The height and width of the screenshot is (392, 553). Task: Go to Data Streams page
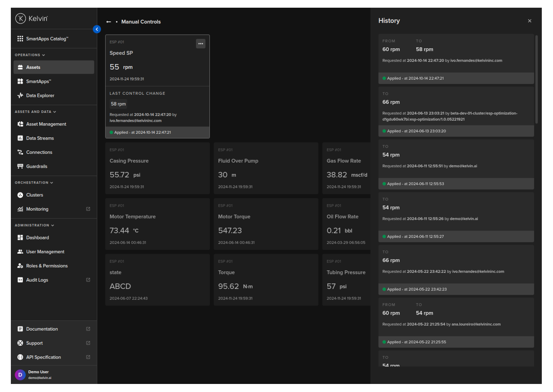tap(40, 138)
